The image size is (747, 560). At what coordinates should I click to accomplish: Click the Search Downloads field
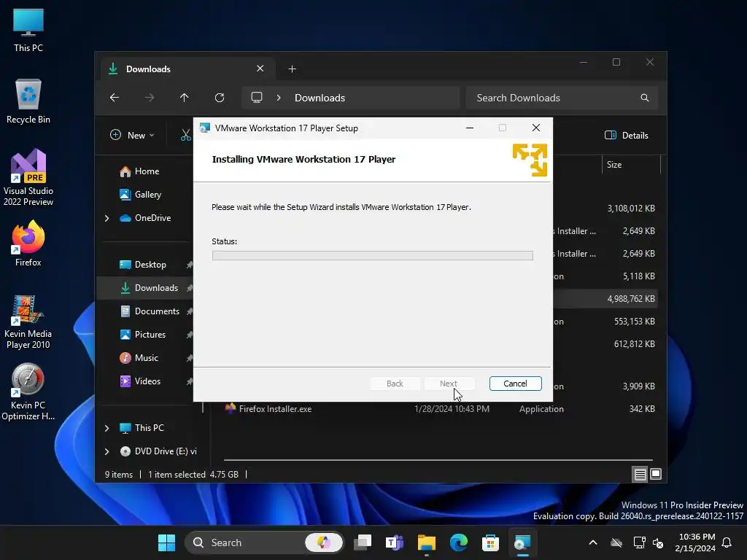(562, 98)
